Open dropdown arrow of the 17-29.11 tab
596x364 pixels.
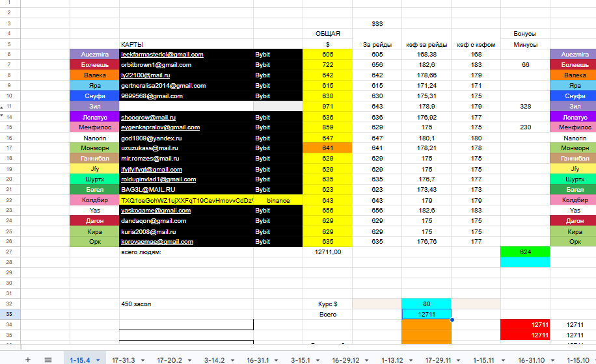(x=459, y=360)
